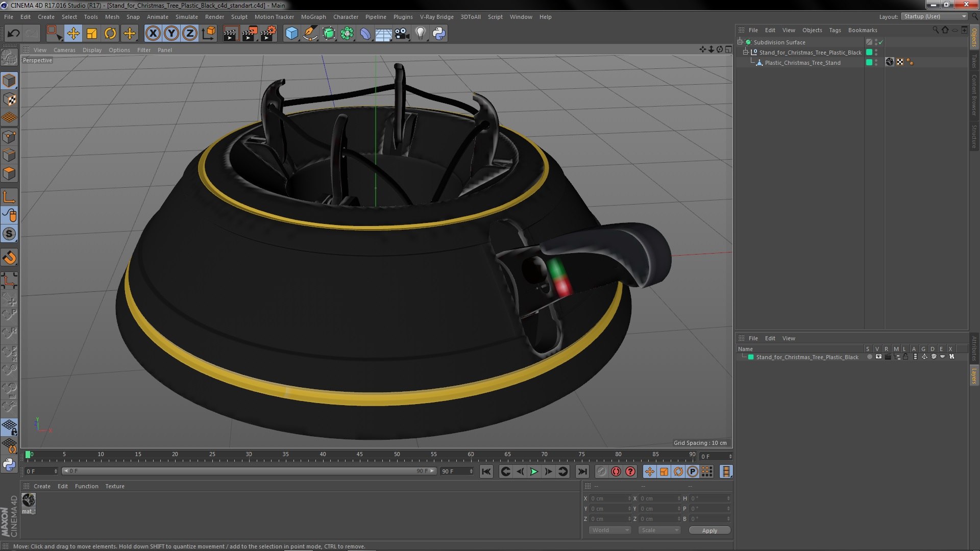Open the World coordinate system dropdown
Image resolution: width=980 pixels, height=551 pixels.
[x=610, y=531]
